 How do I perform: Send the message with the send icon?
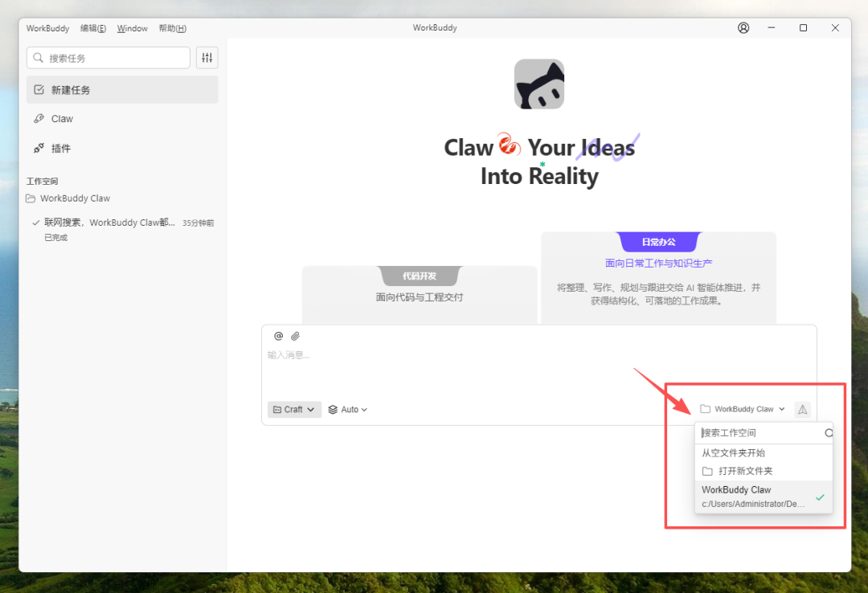pos(802,409)
